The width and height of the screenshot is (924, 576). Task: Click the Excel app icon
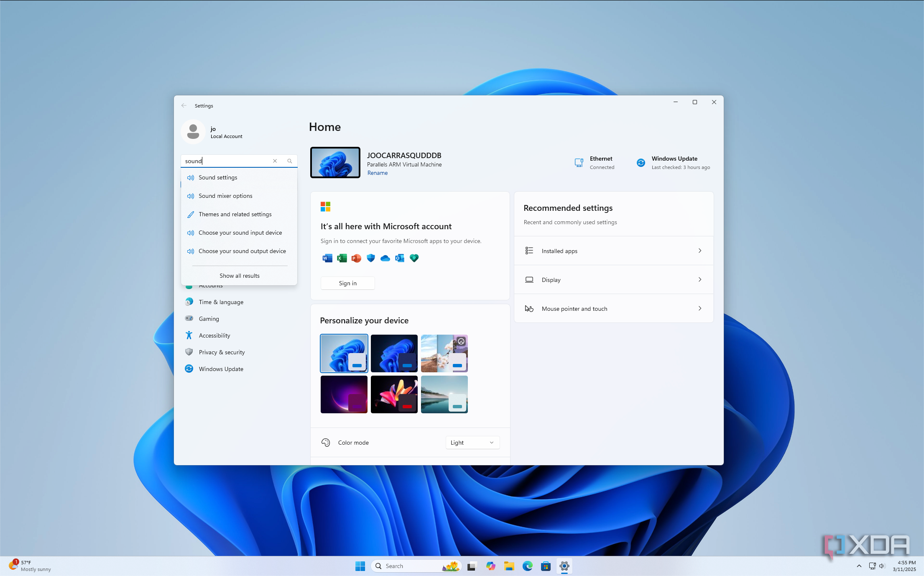342,258
